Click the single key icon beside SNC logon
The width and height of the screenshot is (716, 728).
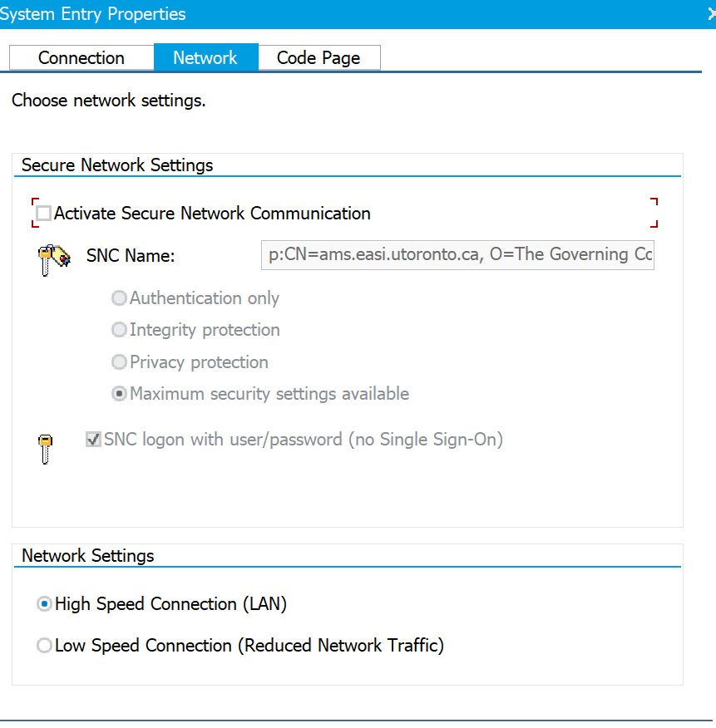[46, 449]
